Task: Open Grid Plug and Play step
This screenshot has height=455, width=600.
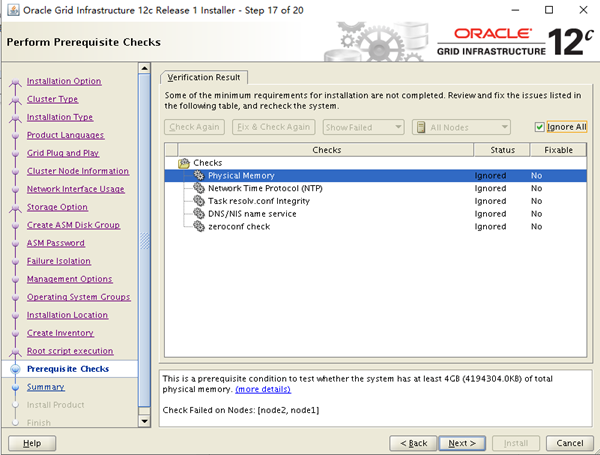Action: [63, 153]
